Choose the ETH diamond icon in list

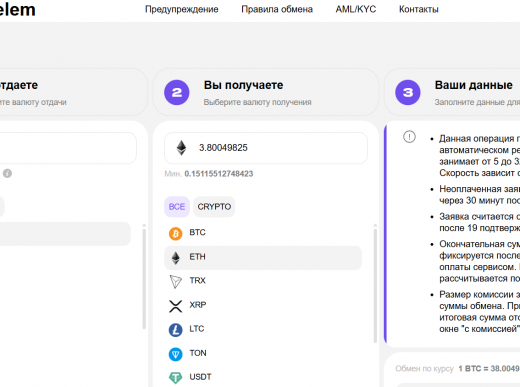pos(176,258)
